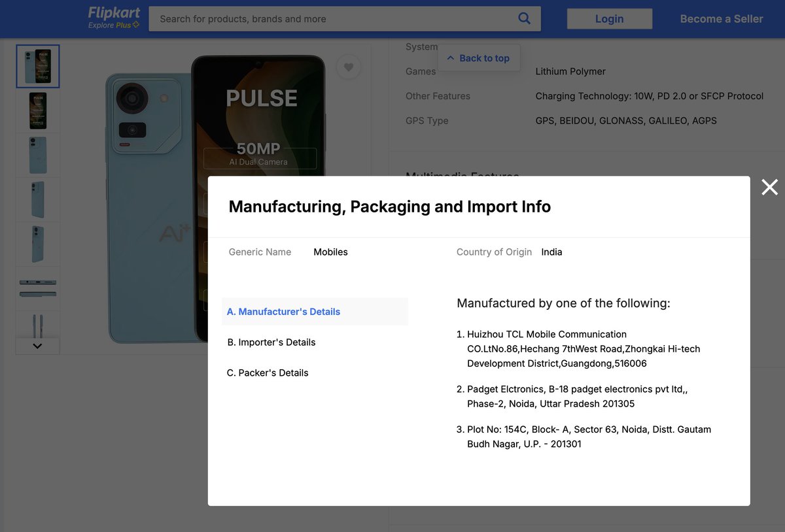Select Manufacturer's Details tab
Image resolution: width=785 pixels, height=532 pixels.
(x=315, y=312)
